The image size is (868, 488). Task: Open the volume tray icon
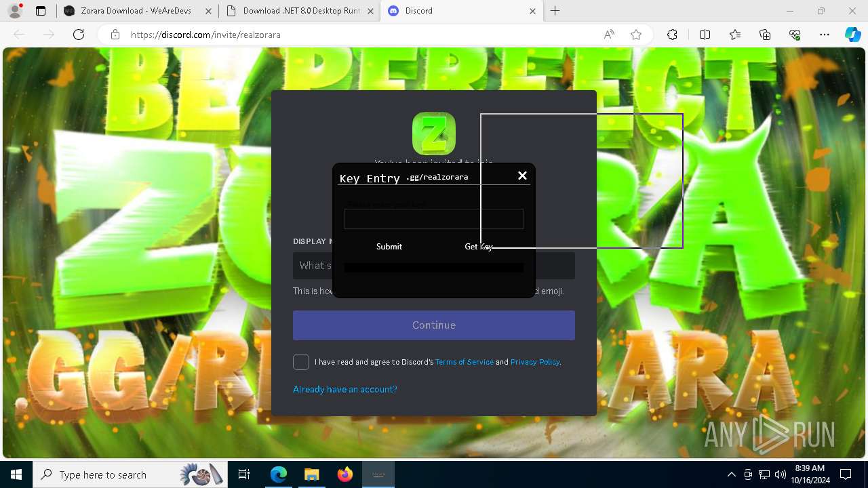tap(780, 474)
